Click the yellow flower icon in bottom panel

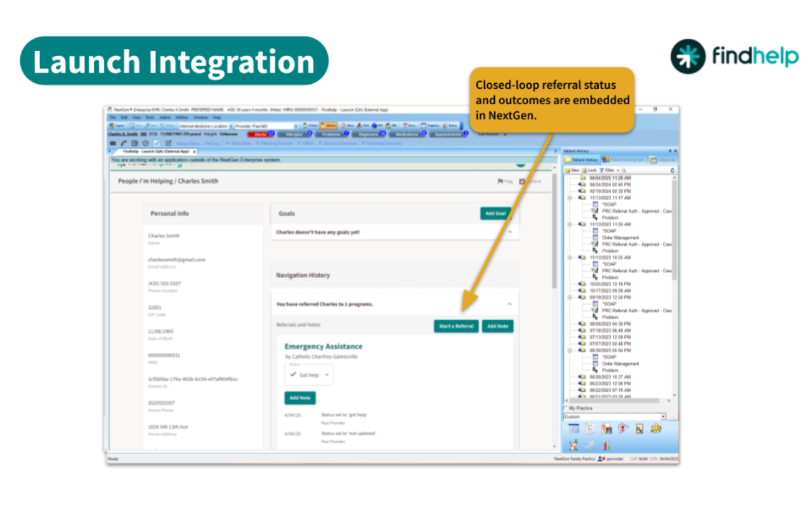coord(656,429)
